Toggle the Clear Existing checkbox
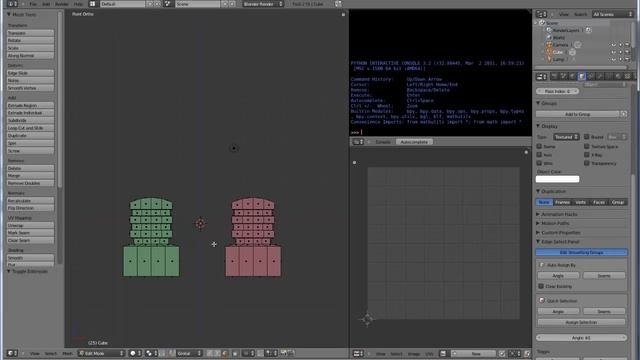The height and width of the screenshot is (360, 640). 541,286
